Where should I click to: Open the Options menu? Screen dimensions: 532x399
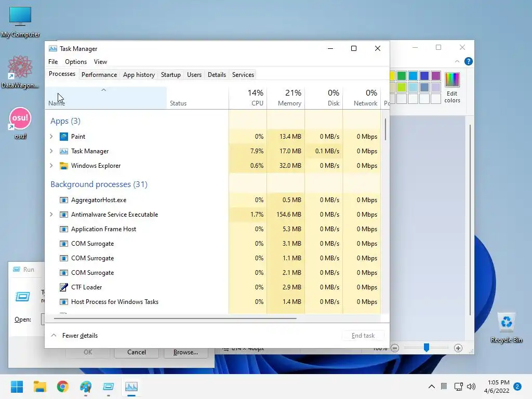pos(76,62)
